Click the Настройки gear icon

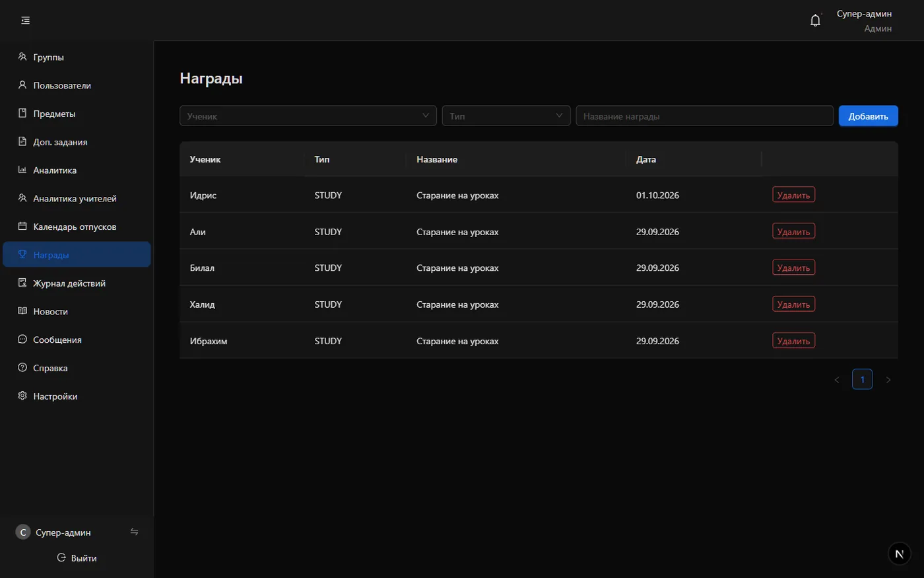tap(22, 396)
